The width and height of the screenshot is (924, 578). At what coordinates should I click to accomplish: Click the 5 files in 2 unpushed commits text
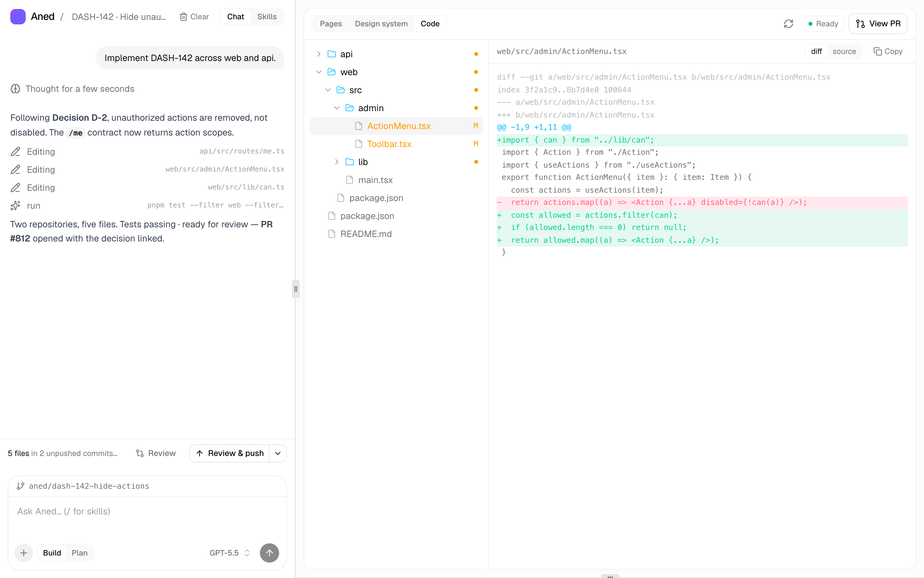63,453
